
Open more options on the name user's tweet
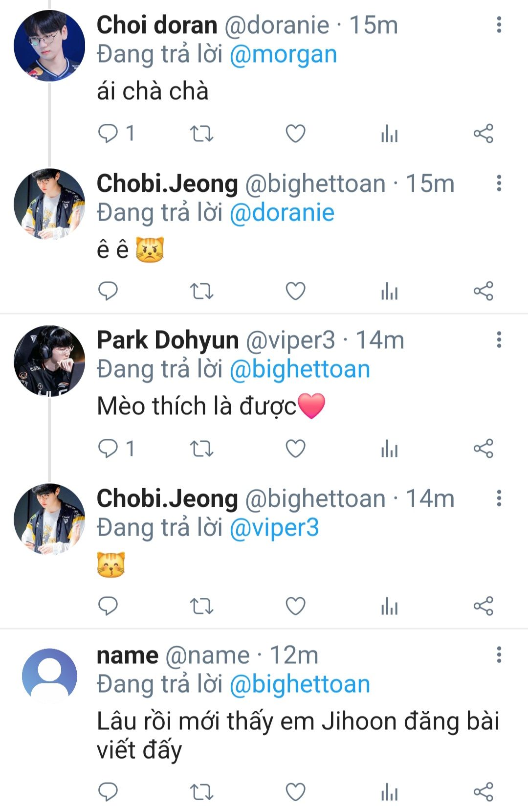click(x=499, y=654)
